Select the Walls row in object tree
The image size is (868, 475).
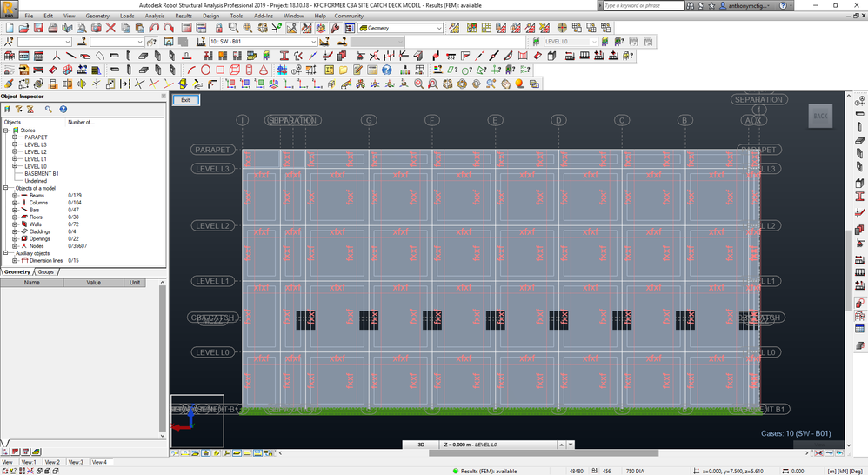(36, 224)
